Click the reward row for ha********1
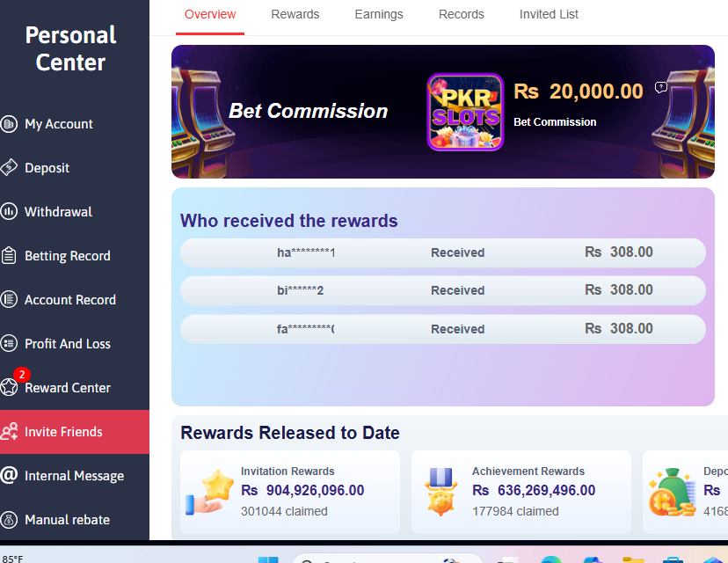This screenshot has height=563, width=728. (443, 252)
